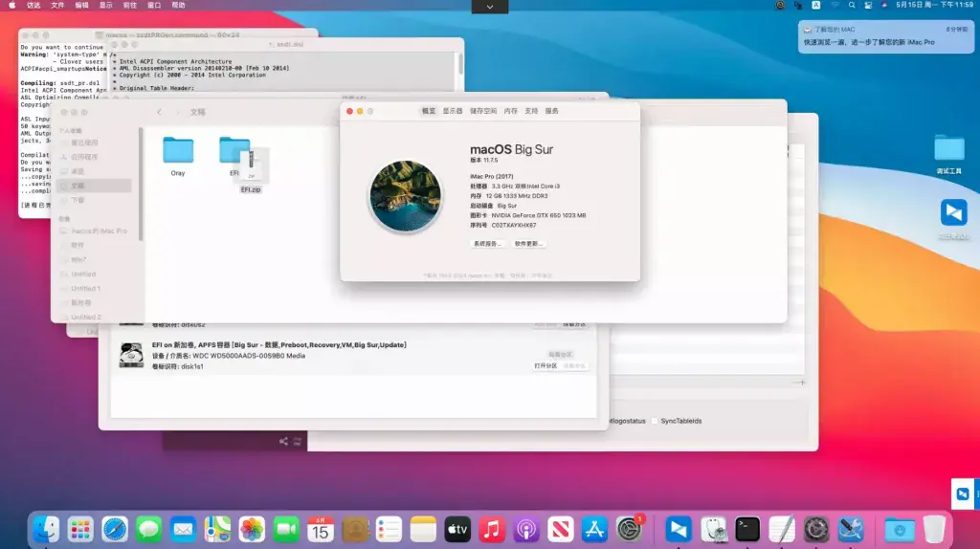Close the About This Mac window
The height and width of the screenshot is (549, 980).
(350, 111)
